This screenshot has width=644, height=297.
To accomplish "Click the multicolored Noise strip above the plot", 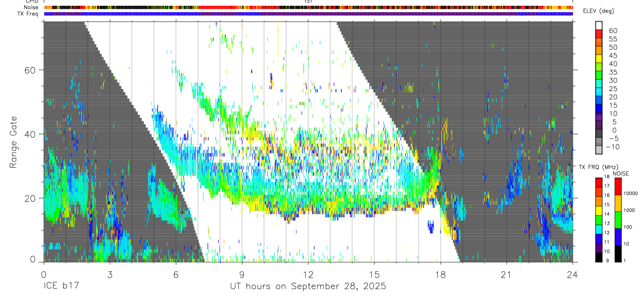I will (308, 7).
